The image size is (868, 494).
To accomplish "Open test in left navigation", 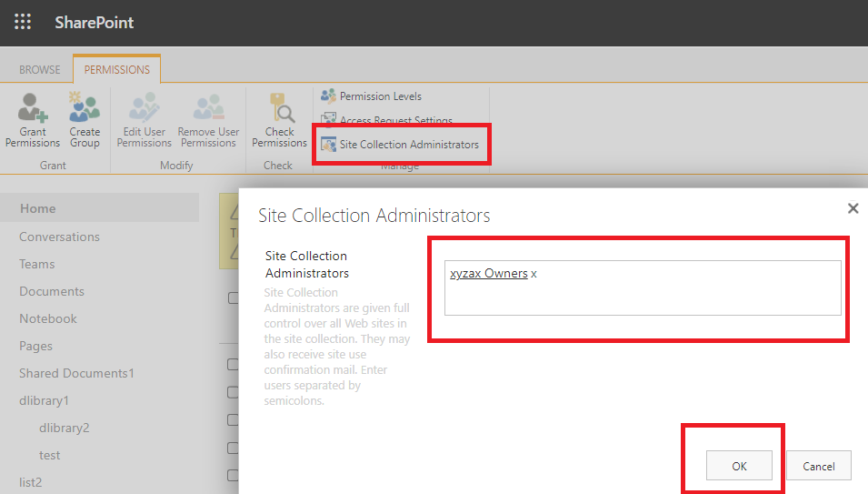I will 49,455.
